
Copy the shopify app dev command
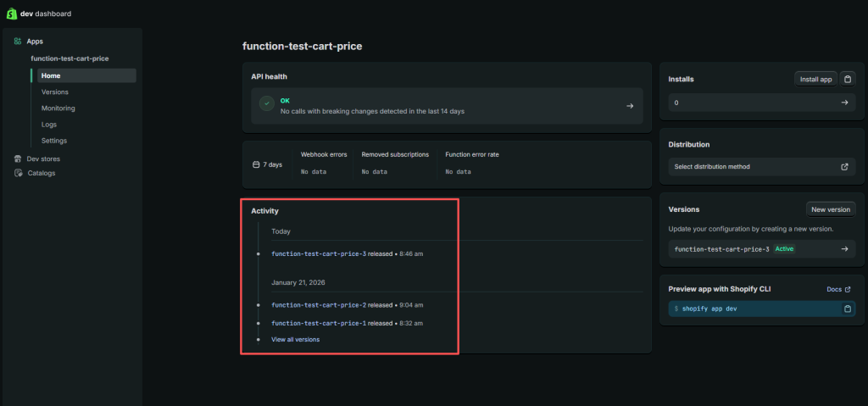(x=846, y=309)
